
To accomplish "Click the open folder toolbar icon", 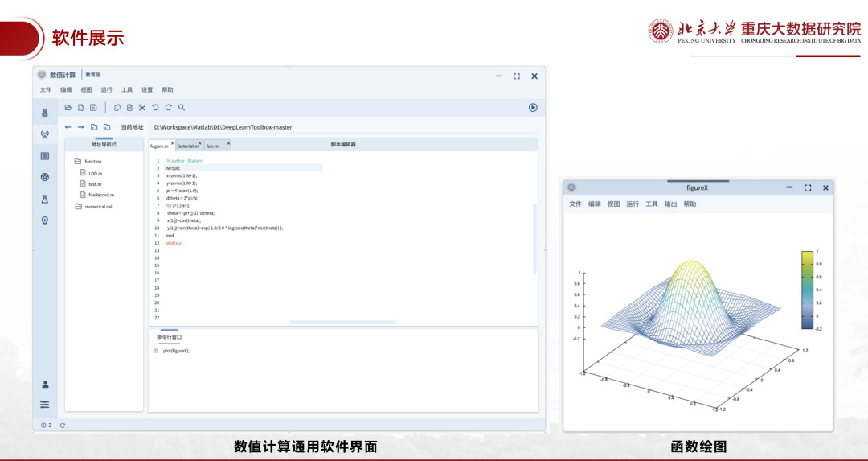I will [68, 108].
